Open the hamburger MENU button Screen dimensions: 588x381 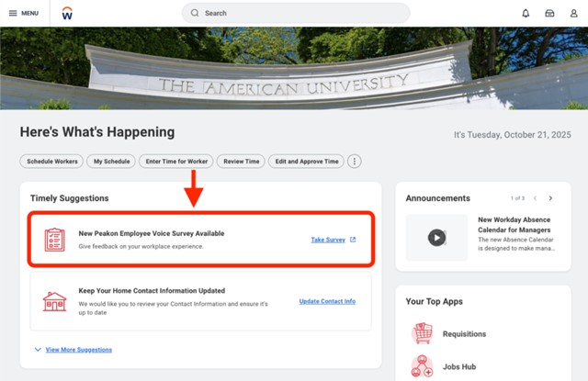point(24,13)
